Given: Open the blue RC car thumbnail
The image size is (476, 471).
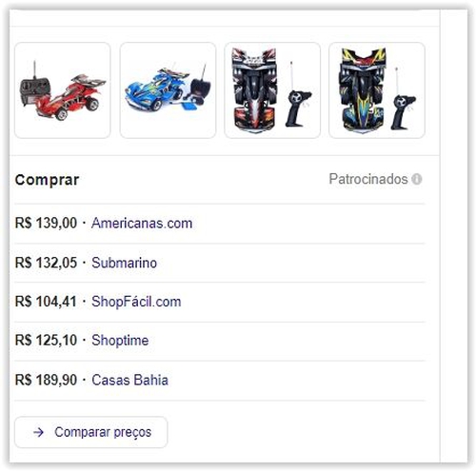Looking at the screenshot, I should tap(168, 90).
